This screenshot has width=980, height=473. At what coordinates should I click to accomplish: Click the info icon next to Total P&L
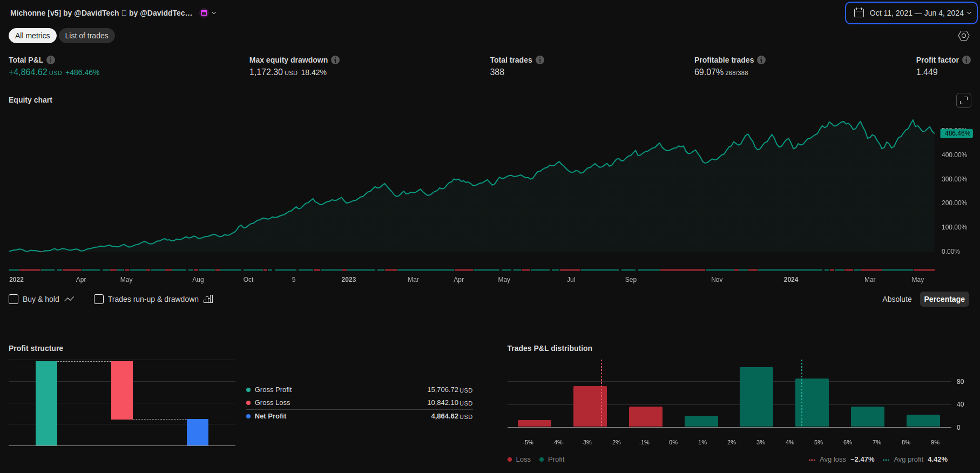51,60
